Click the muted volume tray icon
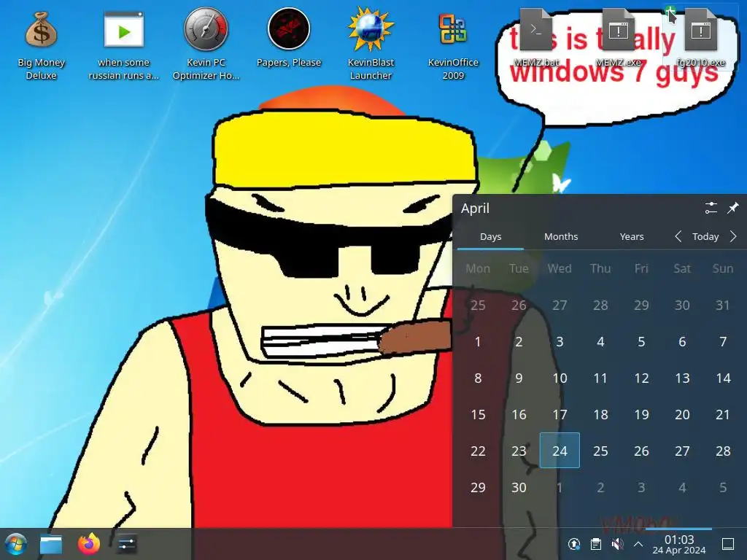 coord(617,544)
